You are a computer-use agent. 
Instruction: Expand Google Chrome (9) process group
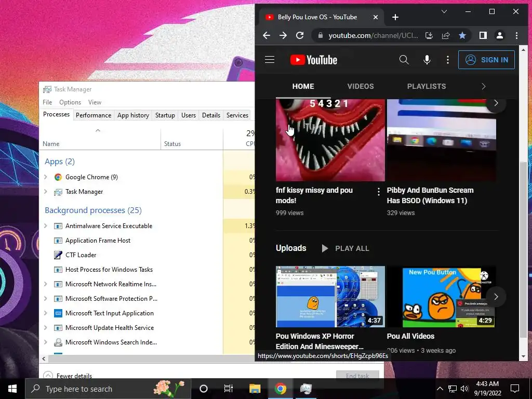point(46,177)
